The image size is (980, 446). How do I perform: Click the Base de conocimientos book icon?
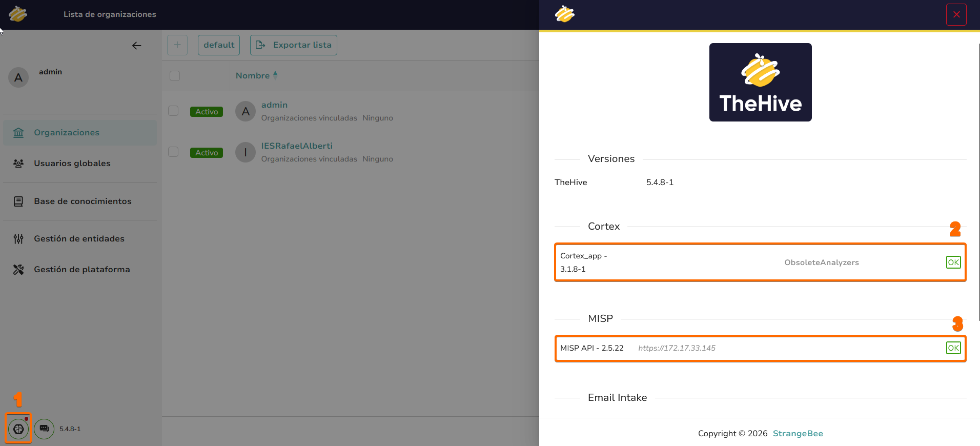tap(18, 201)
